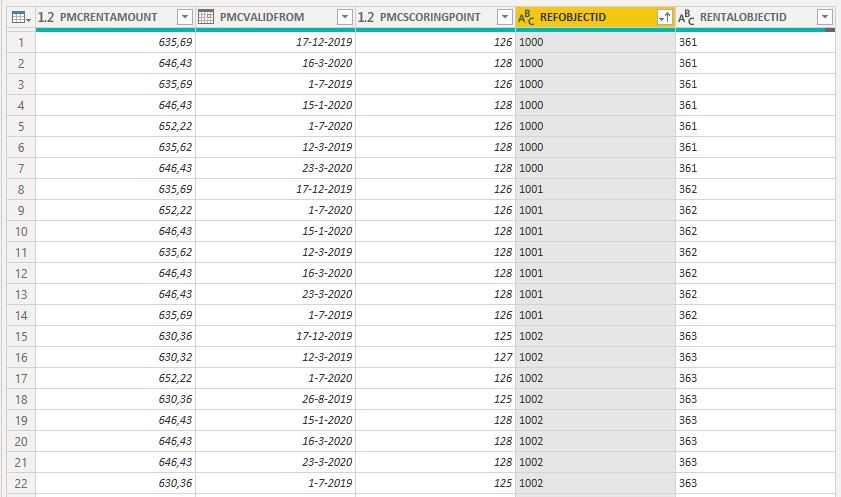This screenshot has width=841, height=497.
Task: Click the ABC type icon of REFOBJECTID
Action: 526,18
